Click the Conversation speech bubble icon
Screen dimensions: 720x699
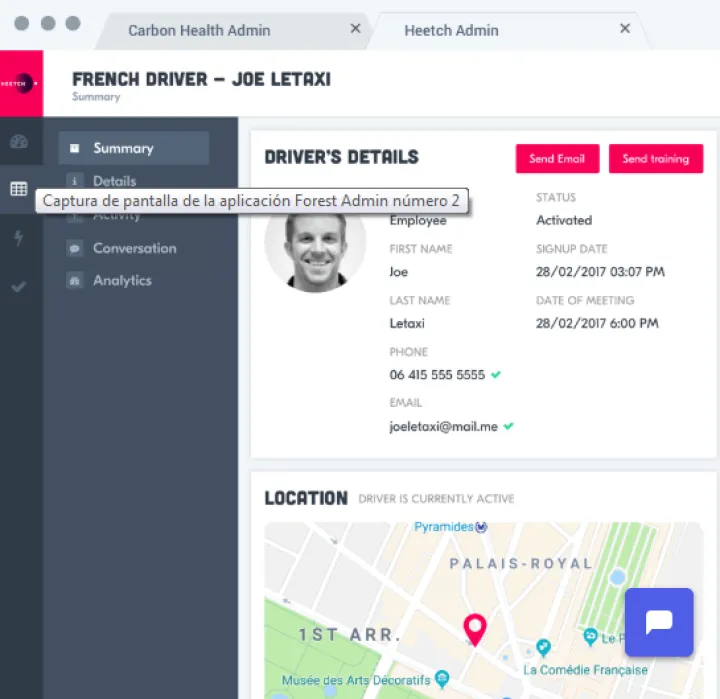point(74,248)
